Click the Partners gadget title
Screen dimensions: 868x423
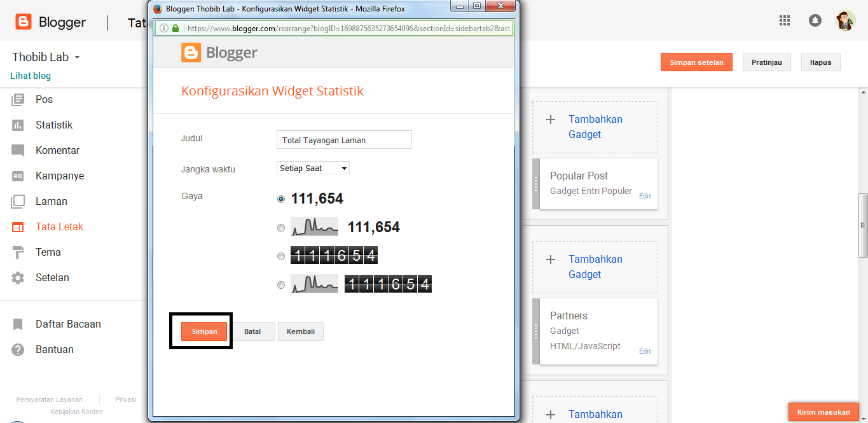point(568,316)
